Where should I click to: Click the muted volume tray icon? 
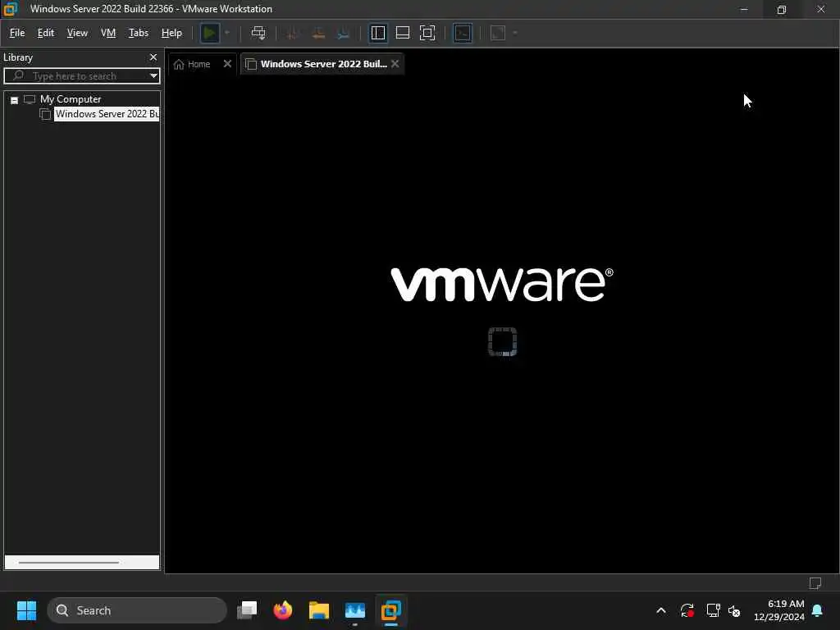tap(734, 610)
